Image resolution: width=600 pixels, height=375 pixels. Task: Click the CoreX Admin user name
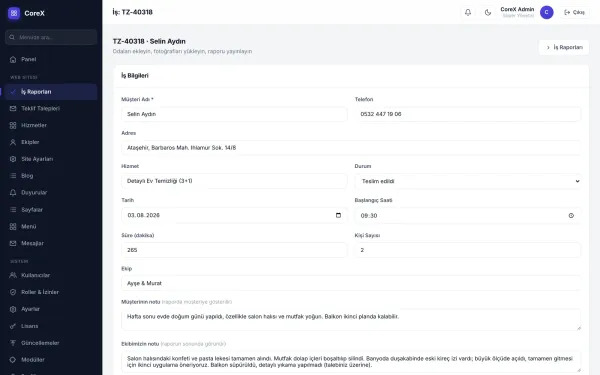pos(517,9)
